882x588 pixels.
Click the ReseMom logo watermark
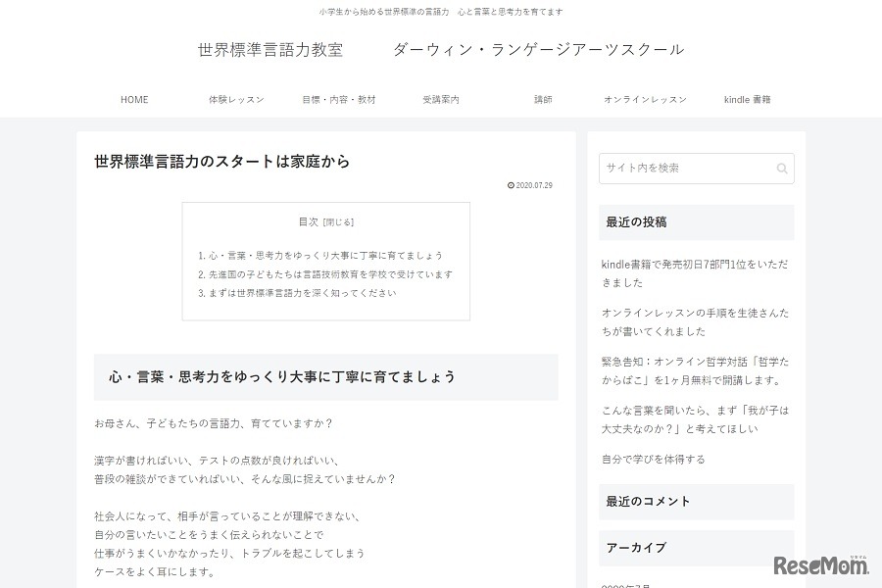(x=821, y=565)
